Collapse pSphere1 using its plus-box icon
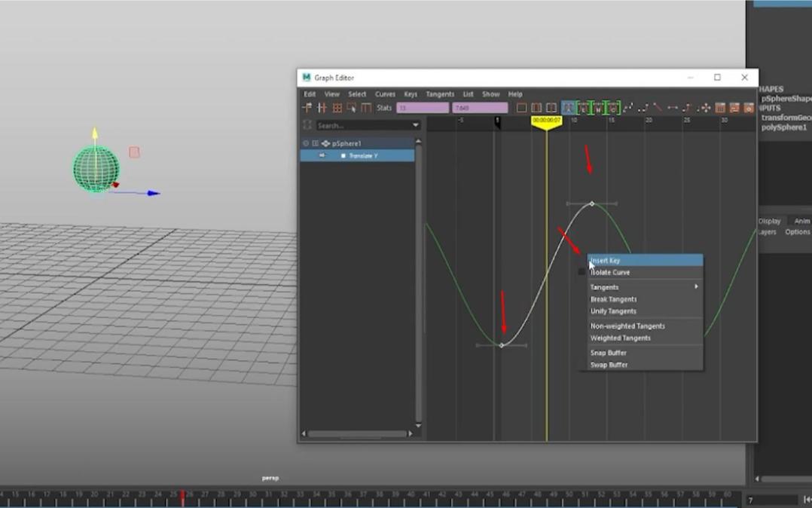Image resolution: width=812 pixels, height=508 pixels. tap(315, 144)
